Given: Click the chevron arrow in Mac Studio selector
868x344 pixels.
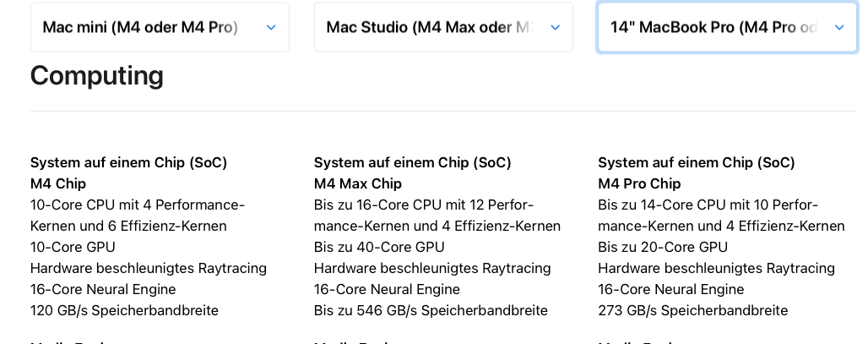Looking at the screenshot, I should [x=556, y=27].
